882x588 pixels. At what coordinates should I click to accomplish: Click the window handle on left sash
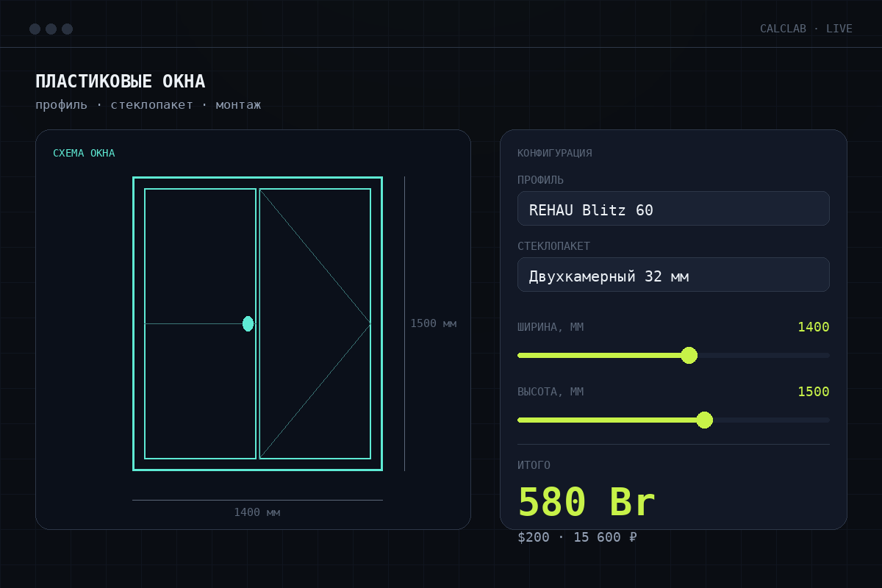(248, 323)
